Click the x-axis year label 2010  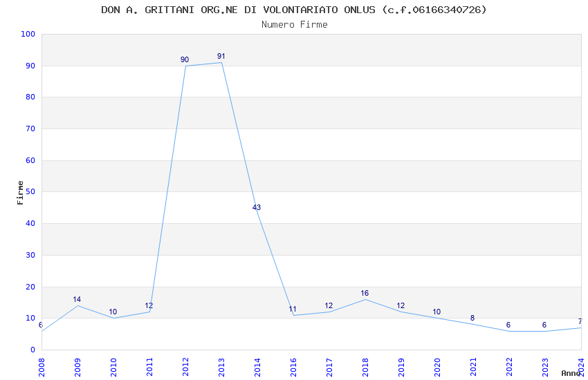[x=113, y=367]
